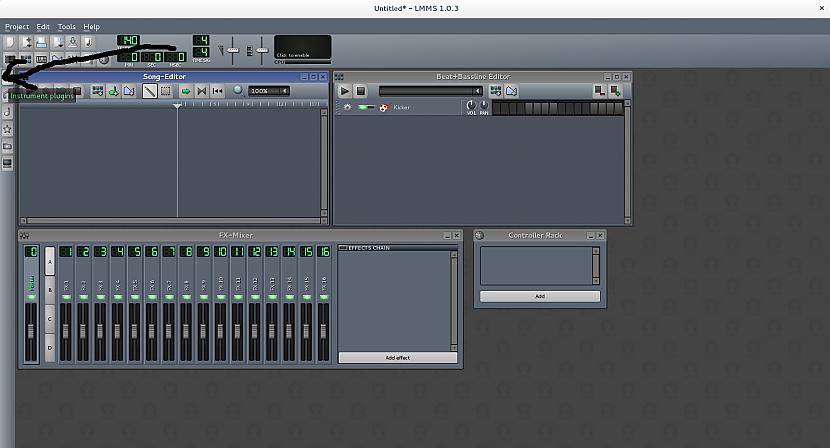The height and width of the screenshot is (448, 830).
Task: Open Song-Editor zoom 100% dropdown
Action: 269,91
